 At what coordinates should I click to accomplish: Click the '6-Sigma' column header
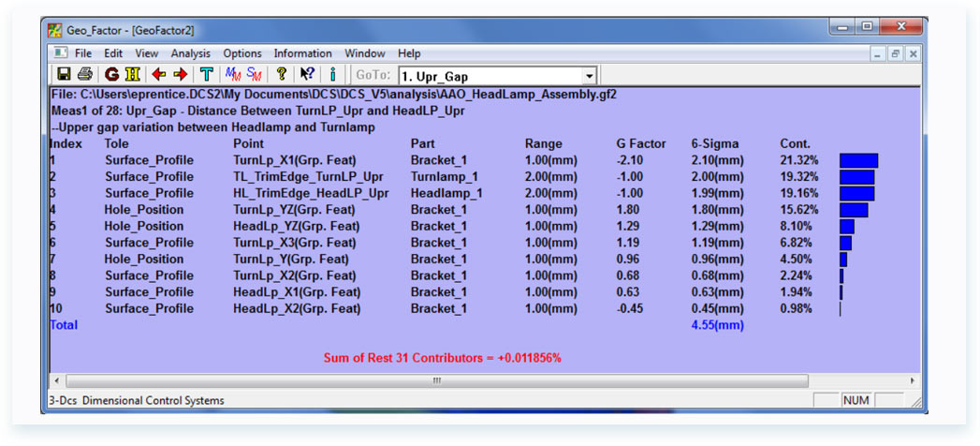(x=715, y=144)
